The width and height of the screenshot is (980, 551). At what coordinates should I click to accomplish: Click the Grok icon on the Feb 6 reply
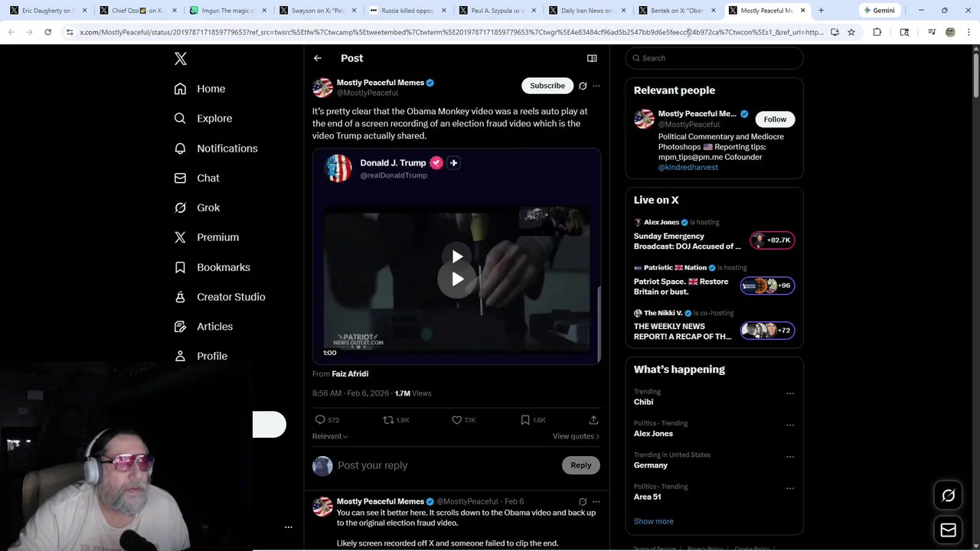[x=583, y=502]
